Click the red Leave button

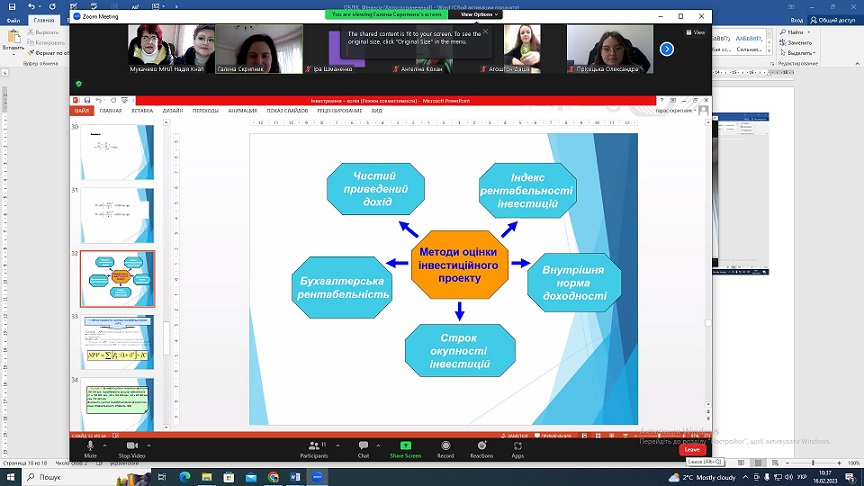692,449
